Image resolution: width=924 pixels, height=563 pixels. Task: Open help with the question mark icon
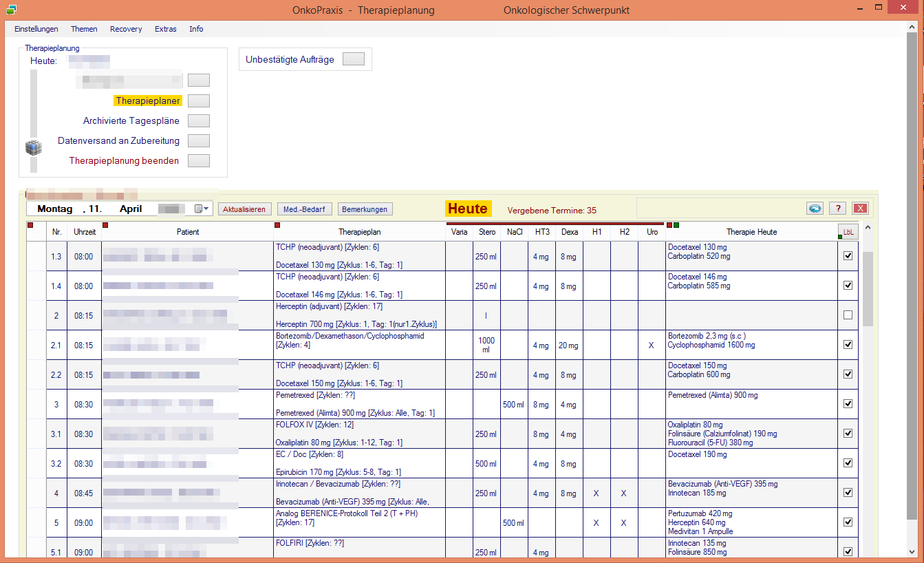(837, 209)
